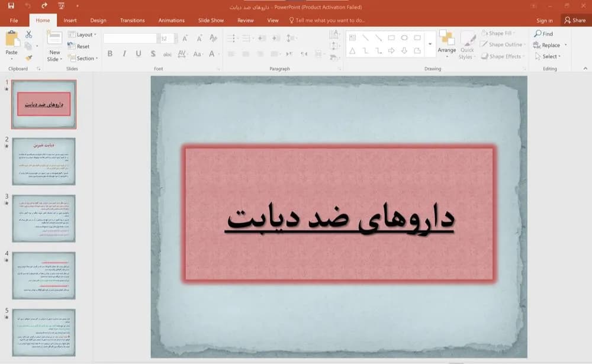Viewport: 592px width, 364px height.
Task: Open the View tab
Action: coord(272,20)
